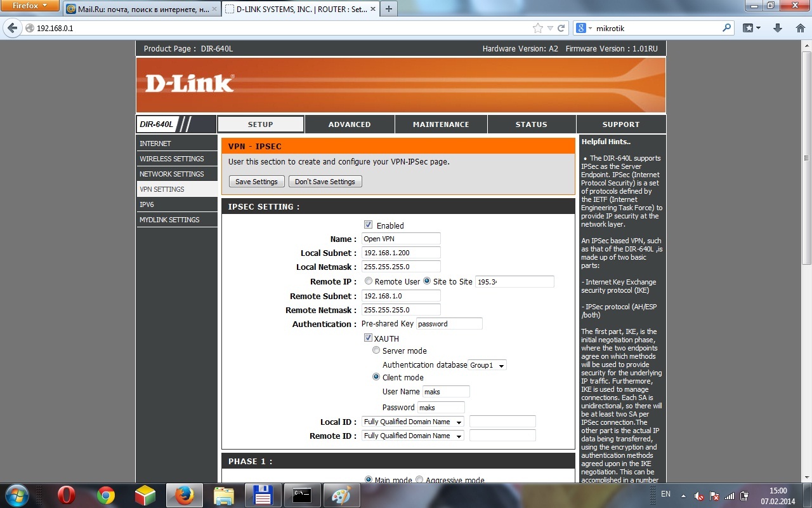Go back with the browser back arrow

point(12,28)
